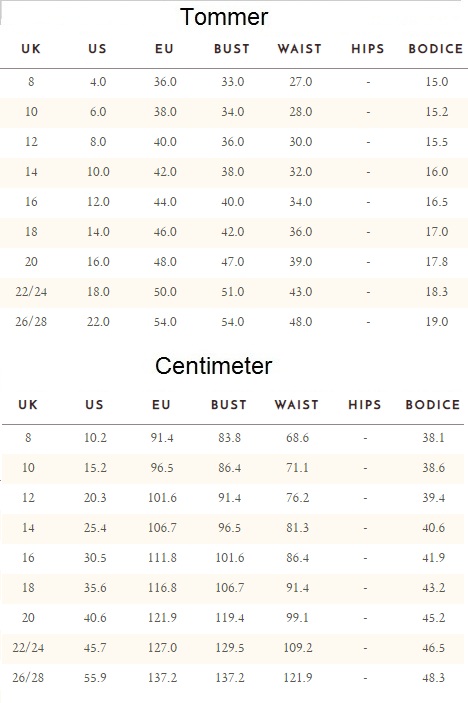Click the HIPS header in Tommer table
468x703 pixels.
click(368, 48)
